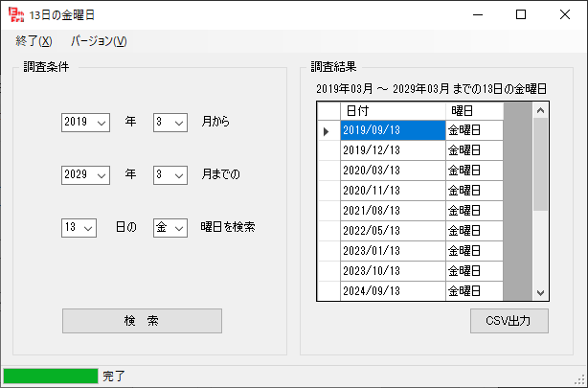Image resolution: width=588 pixels, height=388 pixels.
Task: Click the scroll down arrow in results
Action: (540, 292)
